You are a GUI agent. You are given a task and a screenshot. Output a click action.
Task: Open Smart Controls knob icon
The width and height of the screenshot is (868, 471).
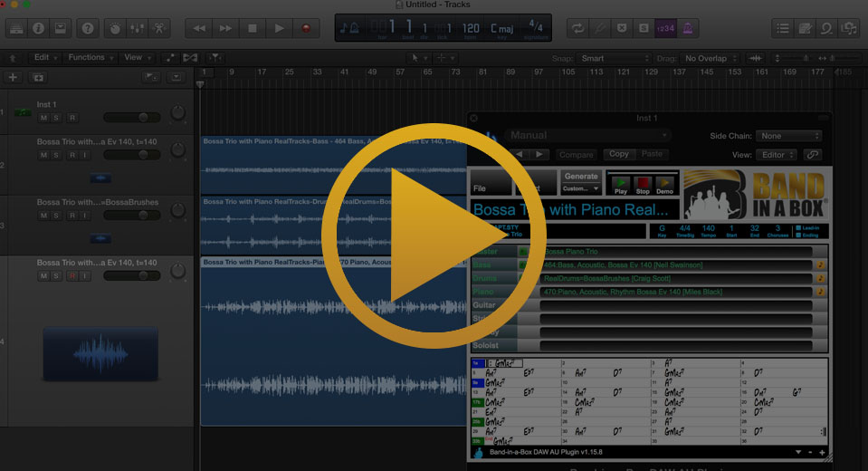point(115,28)
